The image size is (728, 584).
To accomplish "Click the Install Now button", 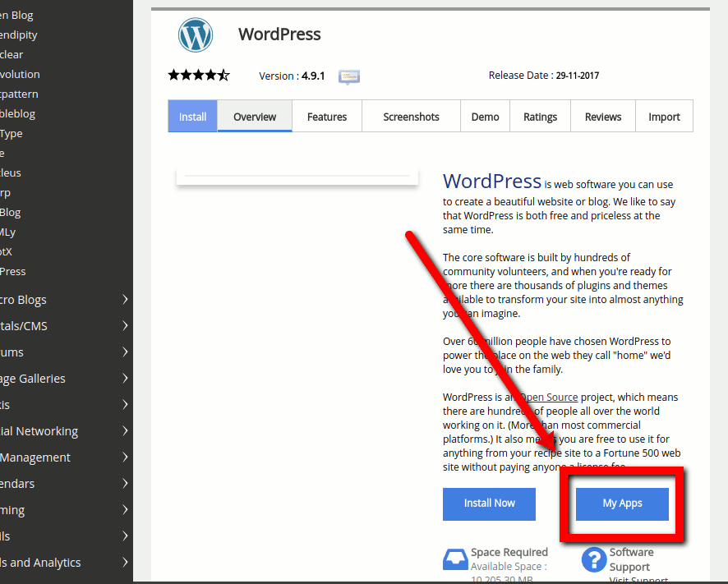I will coord(489,504).
